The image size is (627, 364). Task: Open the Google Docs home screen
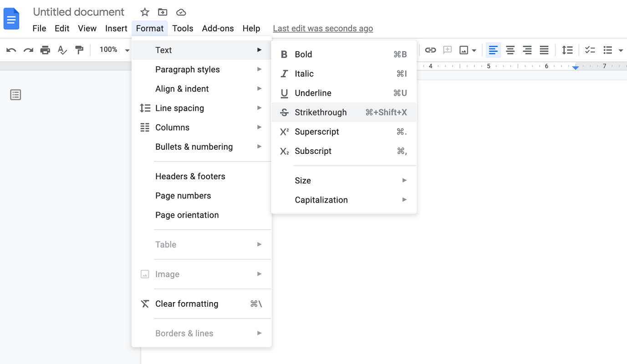pos(11,18)
